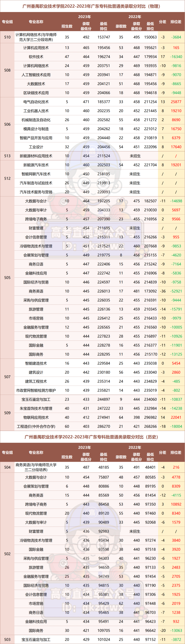
Task: Click rank difference value 10892
Action: [176, 504]
